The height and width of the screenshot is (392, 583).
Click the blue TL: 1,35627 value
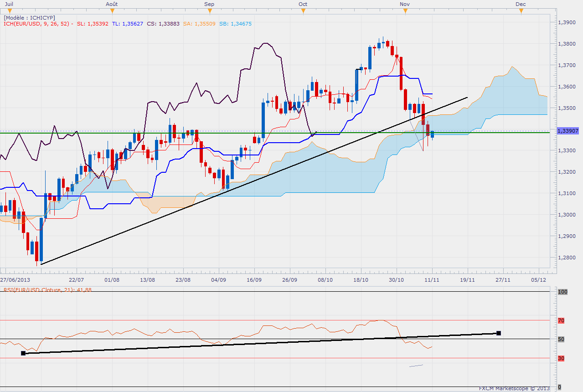tap(128, 24)
